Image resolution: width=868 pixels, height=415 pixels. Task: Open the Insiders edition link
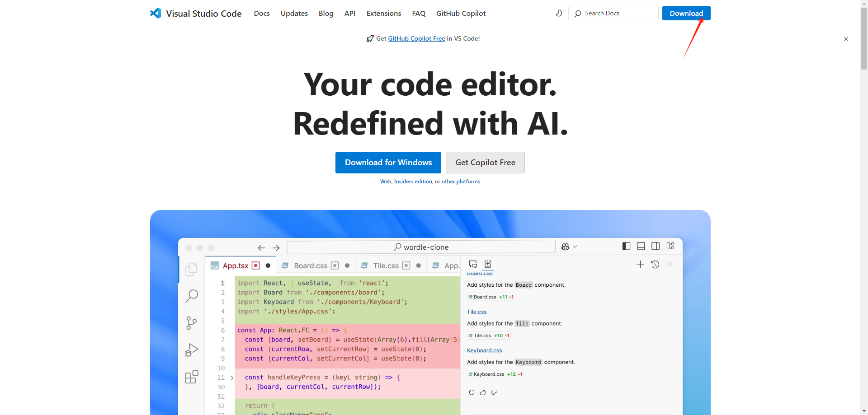(x=413, y=182)
